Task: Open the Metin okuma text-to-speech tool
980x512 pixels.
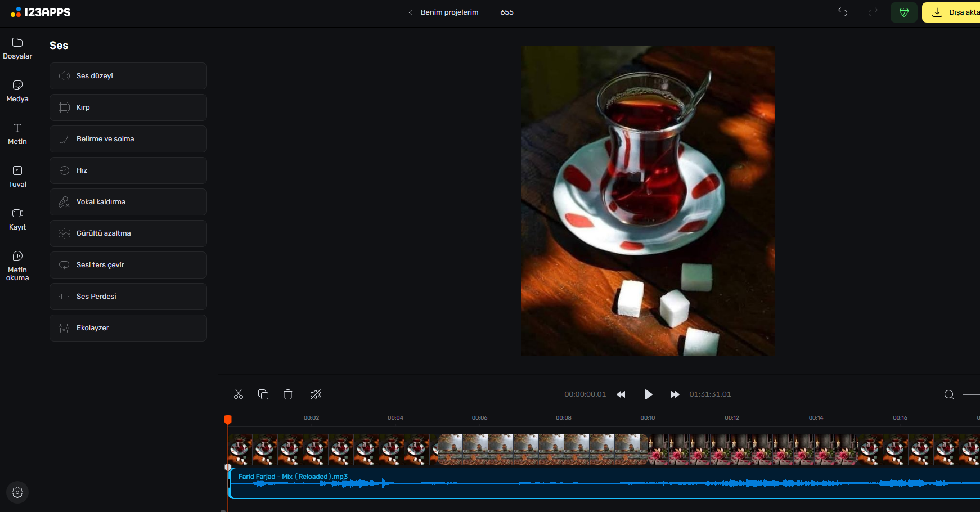Action: pyautogui.click(x=17, y=266)
